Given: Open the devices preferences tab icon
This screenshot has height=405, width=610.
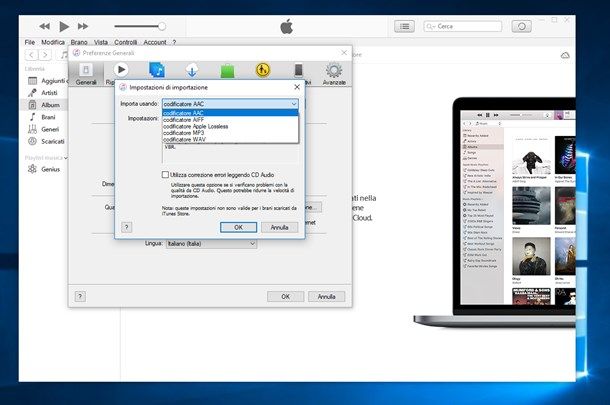Looking at the screenshot, I should 298,70.
